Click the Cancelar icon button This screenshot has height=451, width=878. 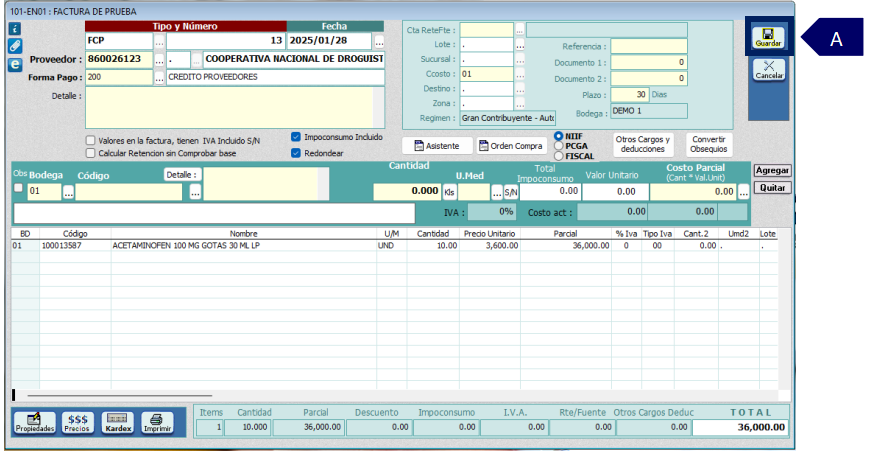(769, 70)
